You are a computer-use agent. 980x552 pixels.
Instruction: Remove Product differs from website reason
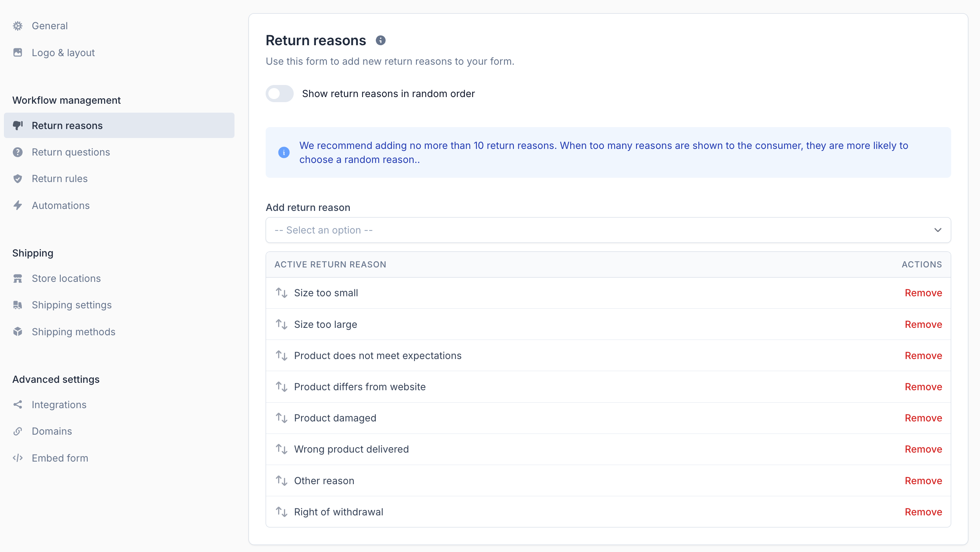tap(923, 387)
